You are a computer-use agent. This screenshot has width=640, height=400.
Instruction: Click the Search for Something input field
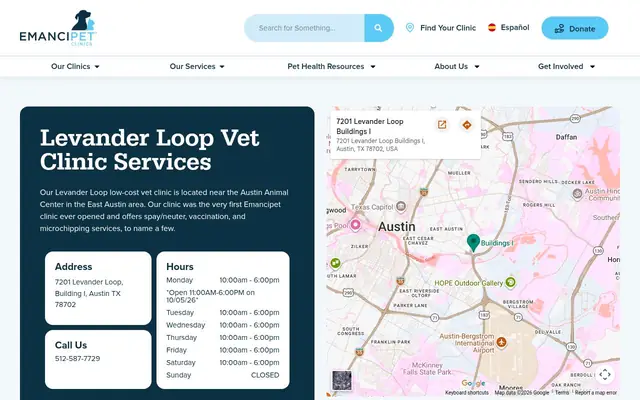304,28
